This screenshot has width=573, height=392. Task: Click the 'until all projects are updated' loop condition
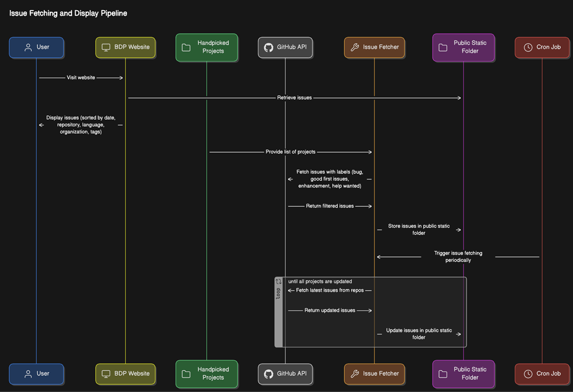(320, 281)
